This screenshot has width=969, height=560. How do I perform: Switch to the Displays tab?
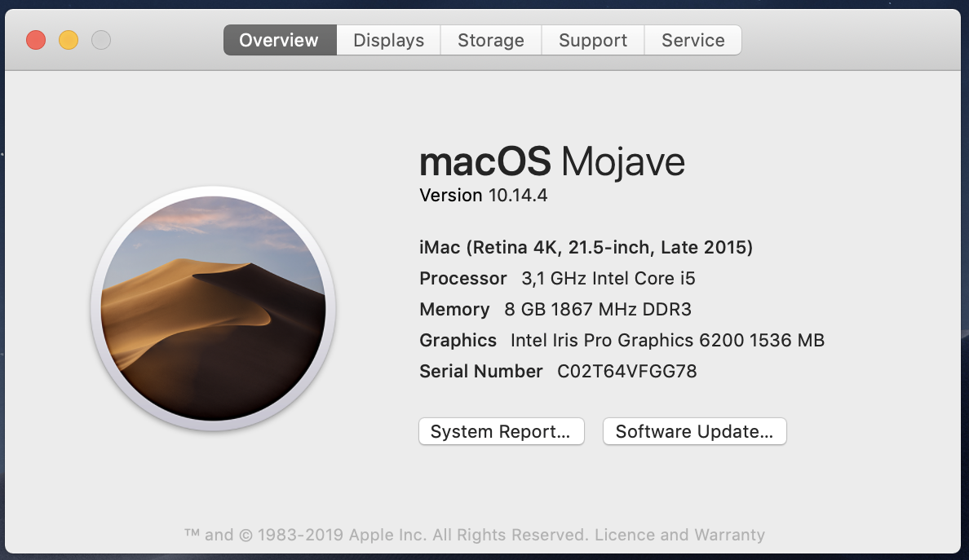point(388,40)
